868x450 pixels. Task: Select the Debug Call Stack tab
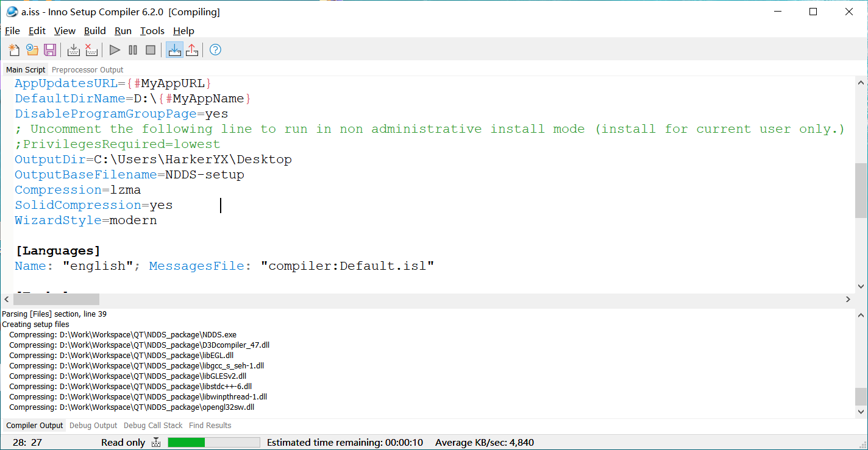click(153, 426)
